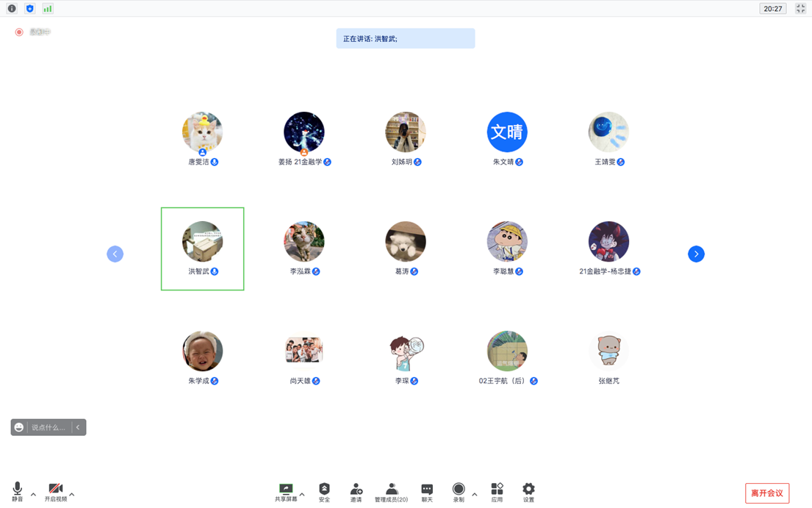Click the meeting info icon at top left
Image resolution: width=812 pixels, height=508 pixels.
pos(12,9)
